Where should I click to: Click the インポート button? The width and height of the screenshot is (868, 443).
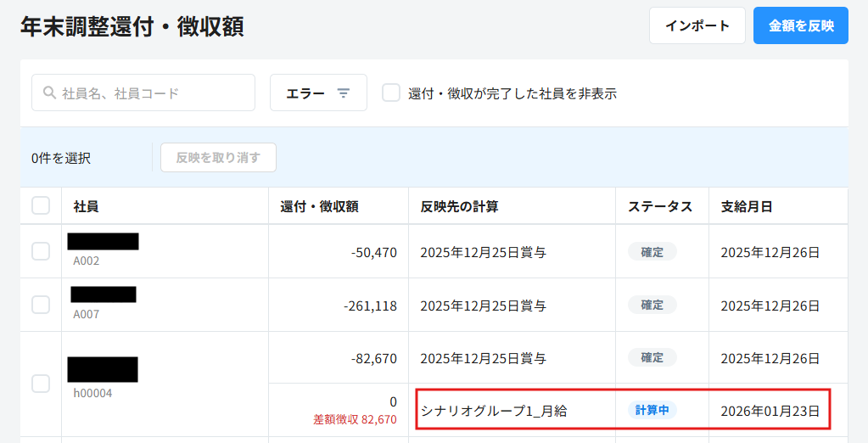(697, 25)
